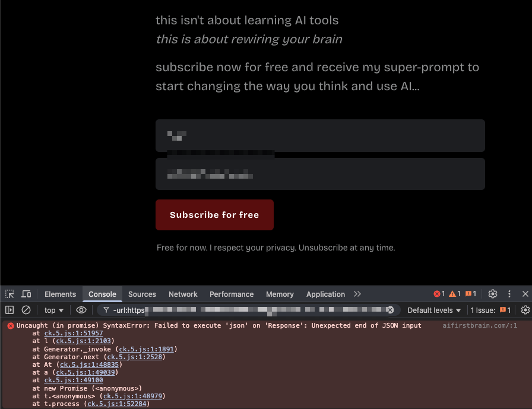
Task: Click the warning count badge
Action: (x=455, y=294)
